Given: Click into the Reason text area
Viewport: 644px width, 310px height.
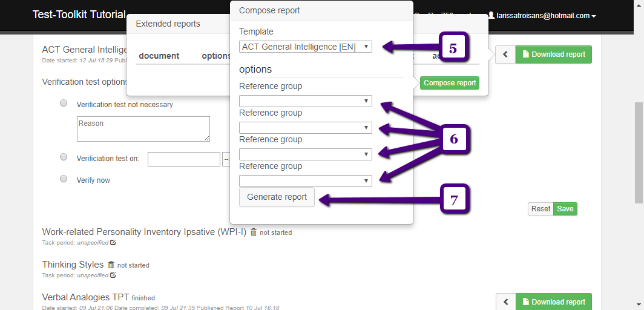Looking at the screenshot, I should 143,129.
